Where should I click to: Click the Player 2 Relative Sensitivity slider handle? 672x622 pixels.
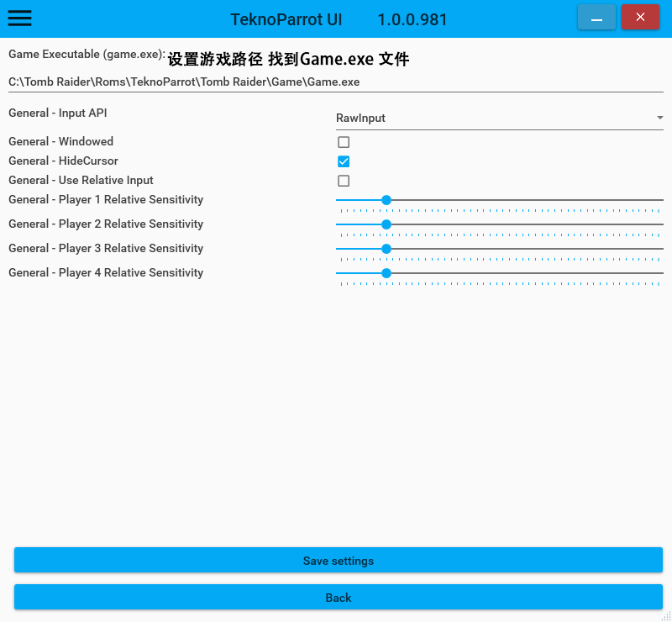click(x=386, y=224)
